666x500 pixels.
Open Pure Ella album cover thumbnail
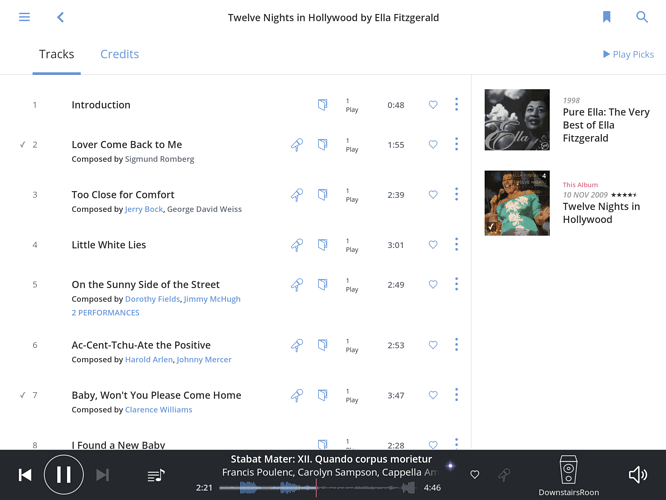tap(517, 120)
